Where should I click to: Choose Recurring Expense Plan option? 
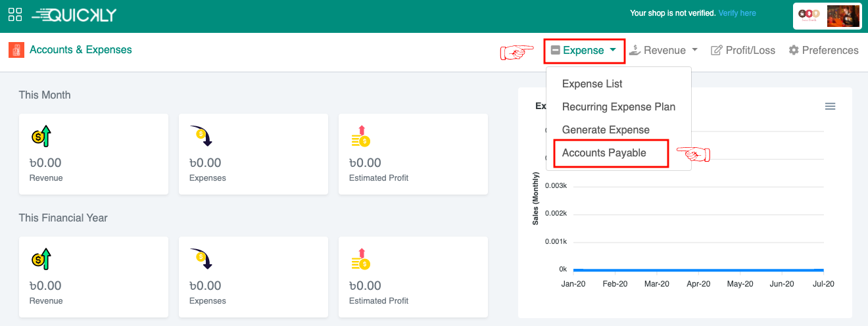618,107
